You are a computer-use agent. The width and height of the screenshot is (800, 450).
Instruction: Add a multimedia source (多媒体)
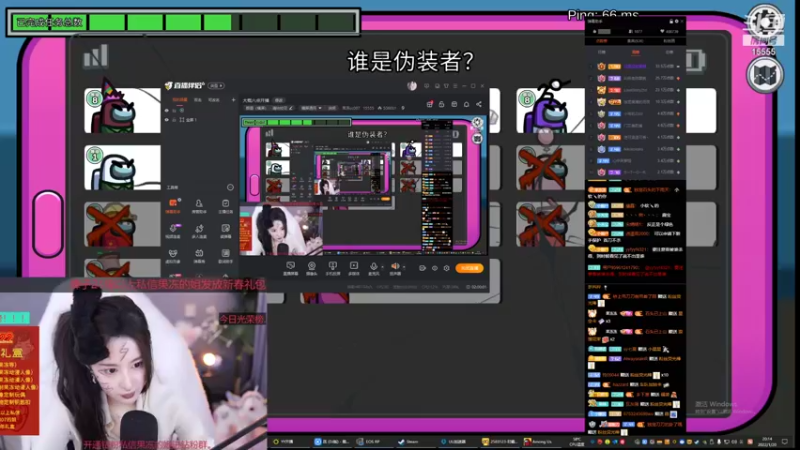pyautogui.click(x=354, y=268)
